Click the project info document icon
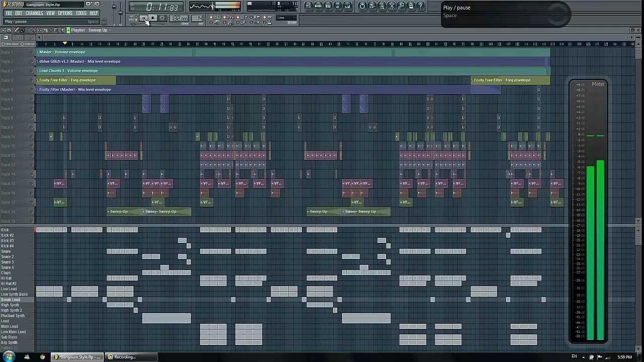Viewport: 644px width, 362px height. coord(411,6)
